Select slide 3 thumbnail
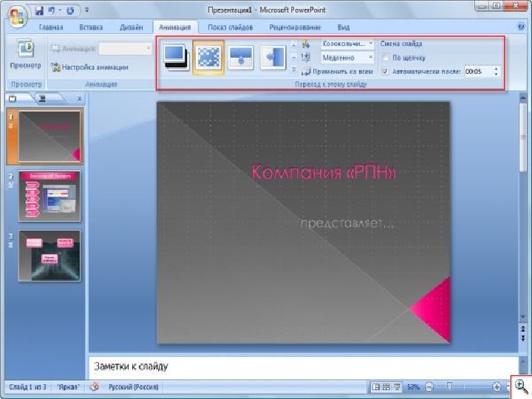 pos(50,256)
